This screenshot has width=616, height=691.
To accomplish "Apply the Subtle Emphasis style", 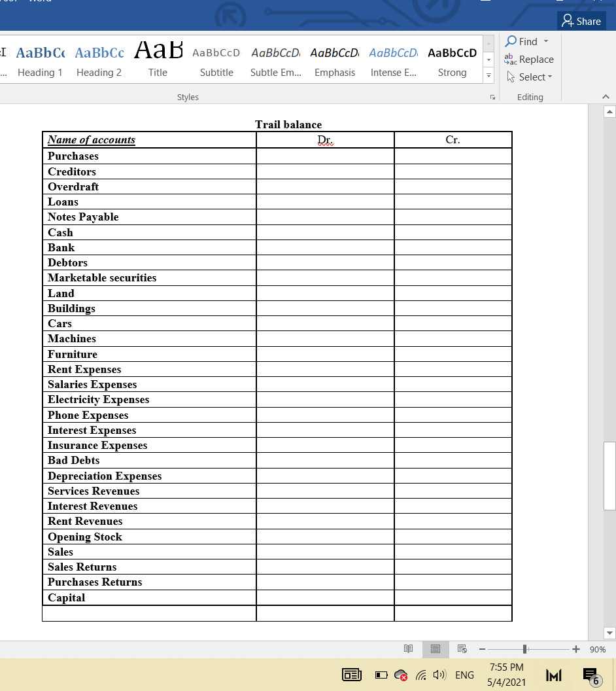I will coord(276,61).
